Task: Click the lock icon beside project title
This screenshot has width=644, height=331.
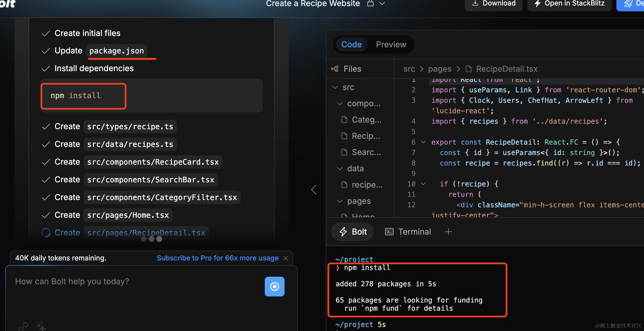Action: click(370, 3)
